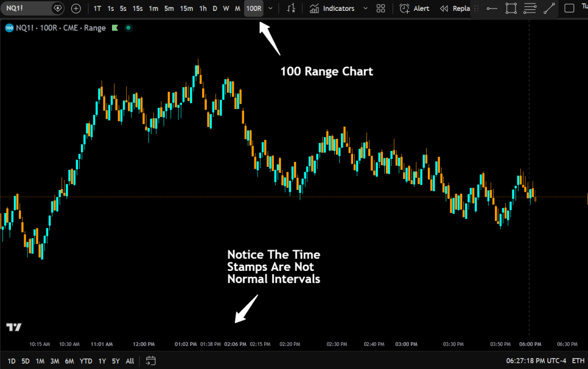Click the All range button
Image resolution: width=588 pixels, height=369 pixels.
click(129, 361)
